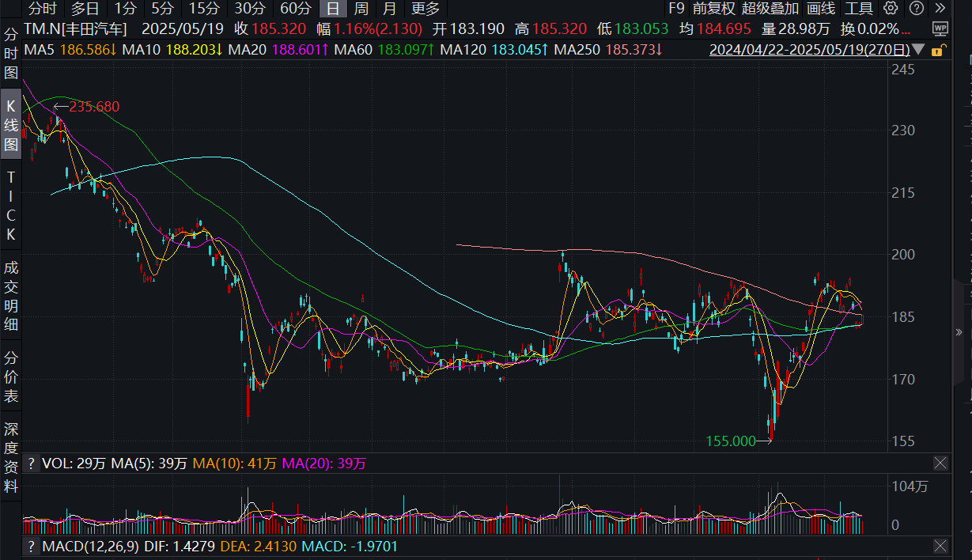
Task: Click the VOL indicator help icon
Action: pyautogui.click(x=31, y=464)
